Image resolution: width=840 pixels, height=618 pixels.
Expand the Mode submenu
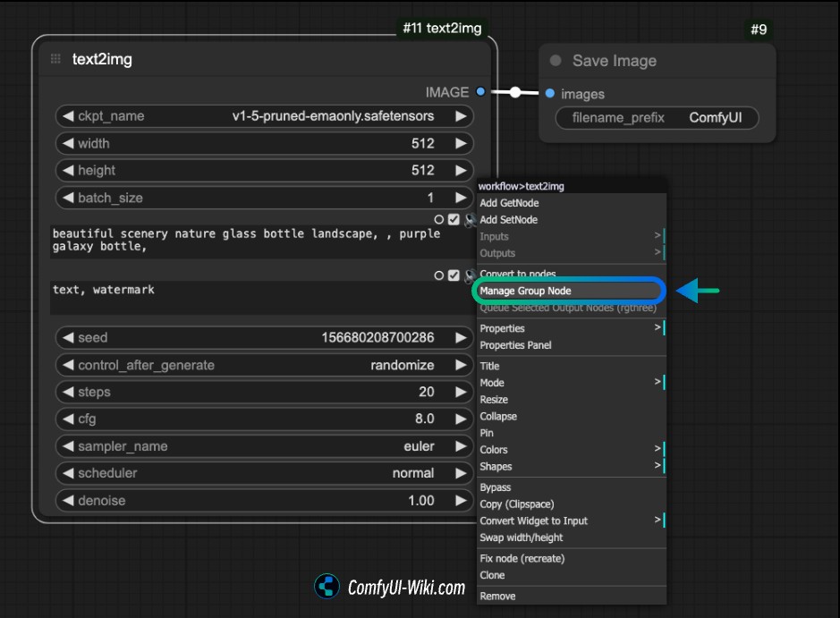[x=572, y=383]
